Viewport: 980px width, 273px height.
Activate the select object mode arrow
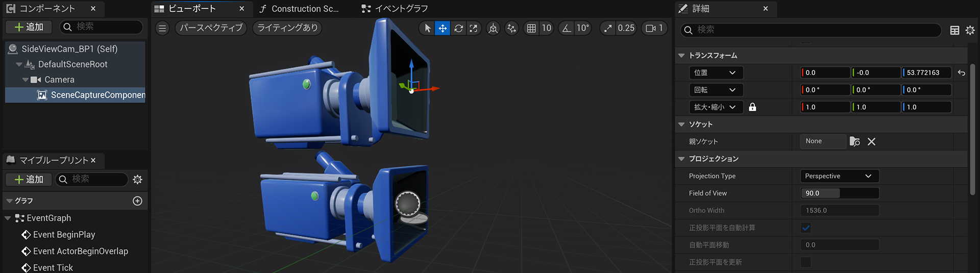click(428, 28)
